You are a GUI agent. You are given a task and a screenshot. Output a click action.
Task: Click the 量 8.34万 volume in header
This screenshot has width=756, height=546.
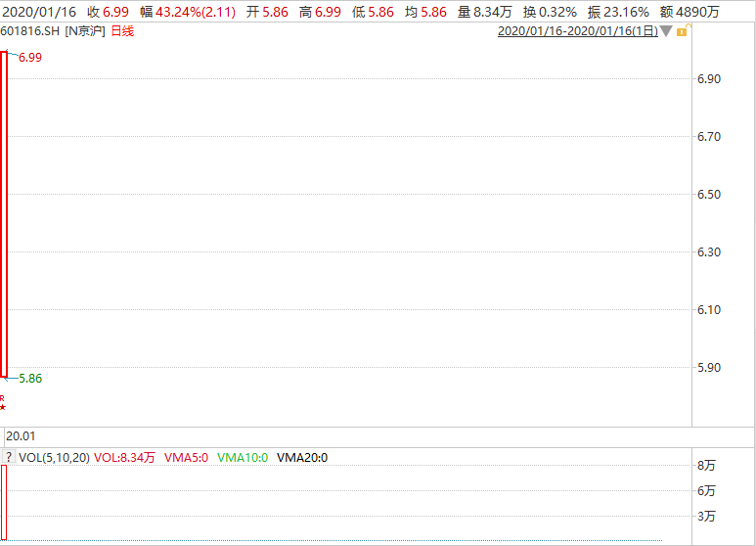coord(484,12)
